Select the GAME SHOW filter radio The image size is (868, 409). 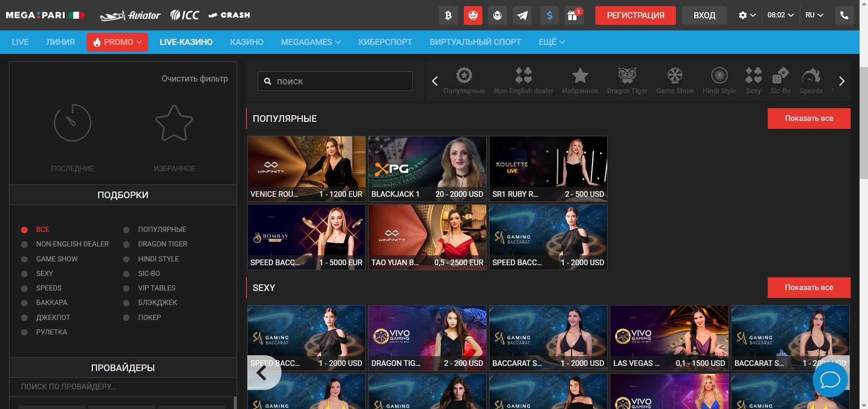pos(24,259)
